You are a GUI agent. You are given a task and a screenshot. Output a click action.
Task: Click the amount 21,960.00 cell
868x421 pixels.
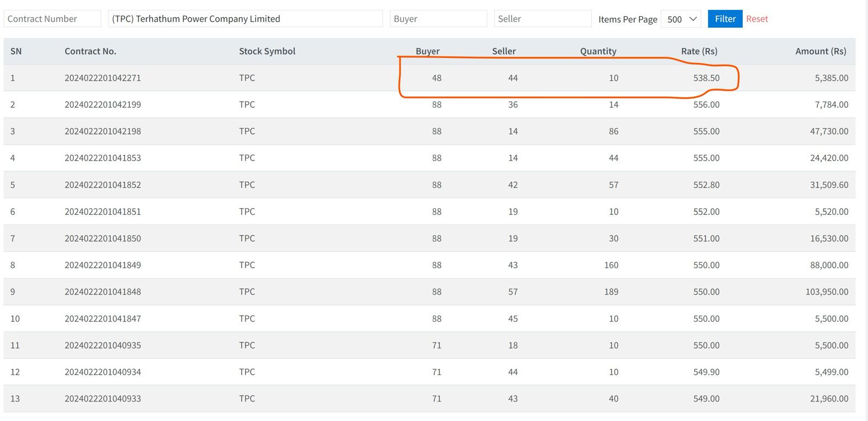[829, 398]
